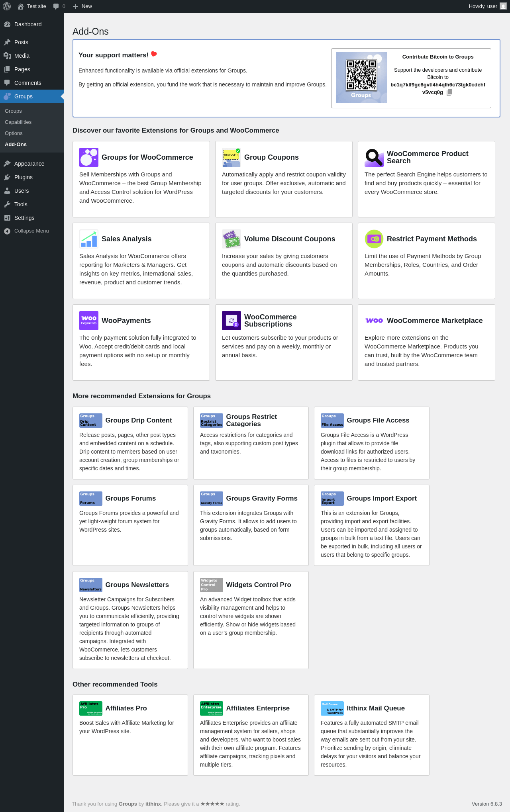Click WooCommerce Product Search magnifier icon
Image resolution: width=510 pixels, height=812 pixels.
374,157
